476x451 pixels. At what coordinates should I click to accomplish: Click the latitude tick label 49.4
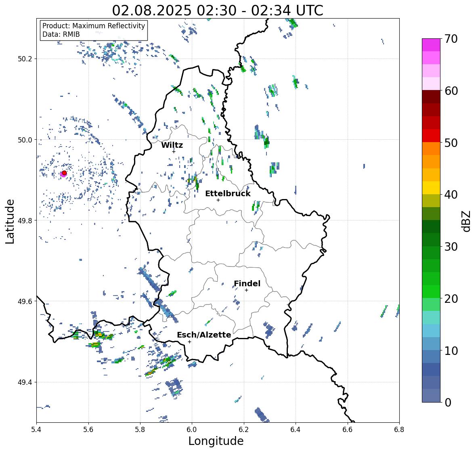(x=25, y=382)
